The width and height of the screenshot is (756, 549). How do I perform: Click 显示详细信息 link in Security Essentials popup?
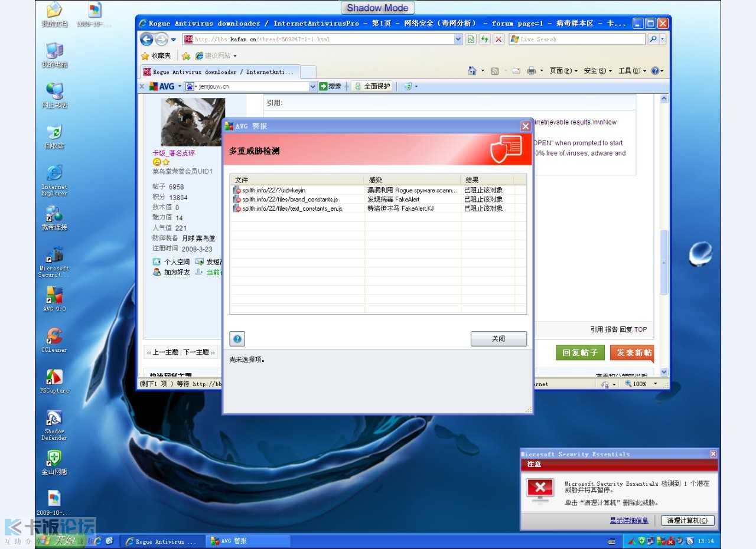(x=629, y=521)
